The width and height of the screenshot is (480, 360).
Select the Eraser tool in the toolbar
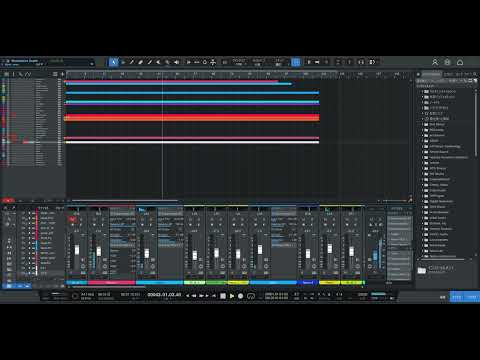[141, 62]
